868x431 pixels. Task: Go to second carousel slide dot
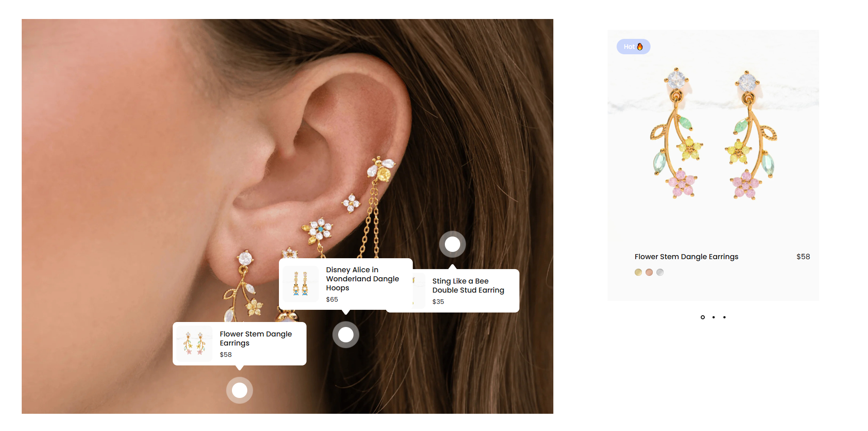pos(713,317)
